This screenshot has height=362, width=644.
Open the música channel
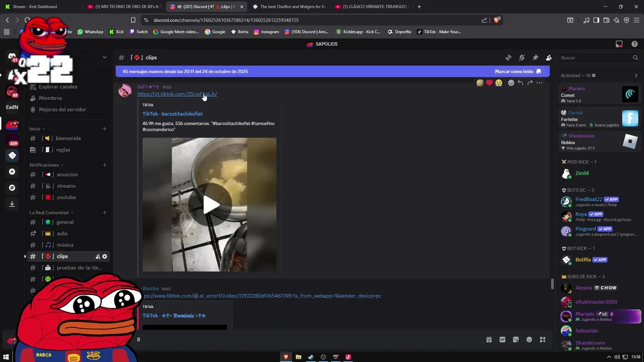68,245
